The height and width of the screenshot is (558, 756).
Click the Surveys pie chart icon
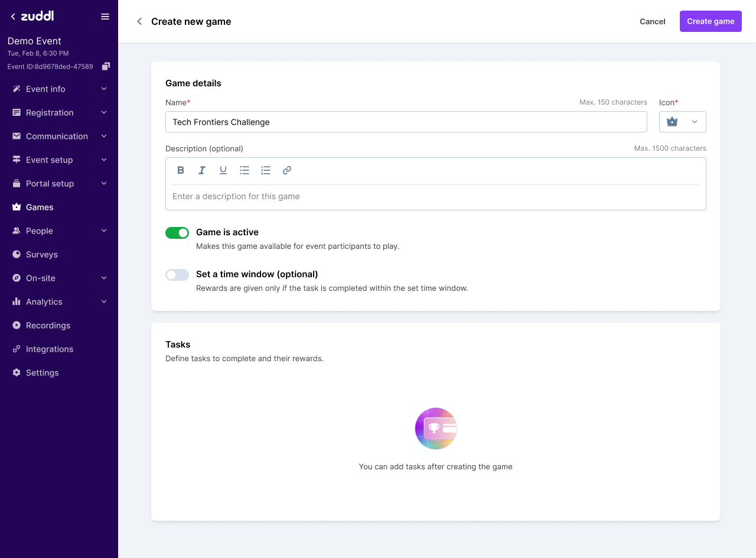click(x=17, y=254)
